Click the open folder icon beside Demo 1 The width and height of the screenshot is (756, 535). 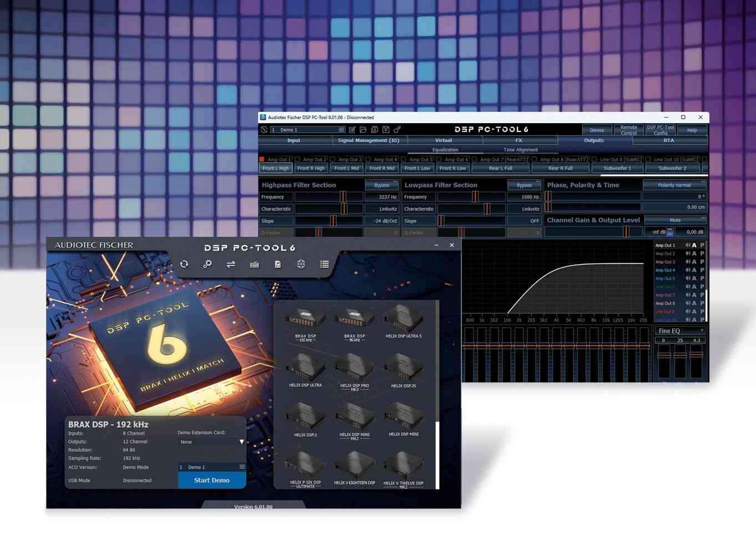(x=363, y=130)
